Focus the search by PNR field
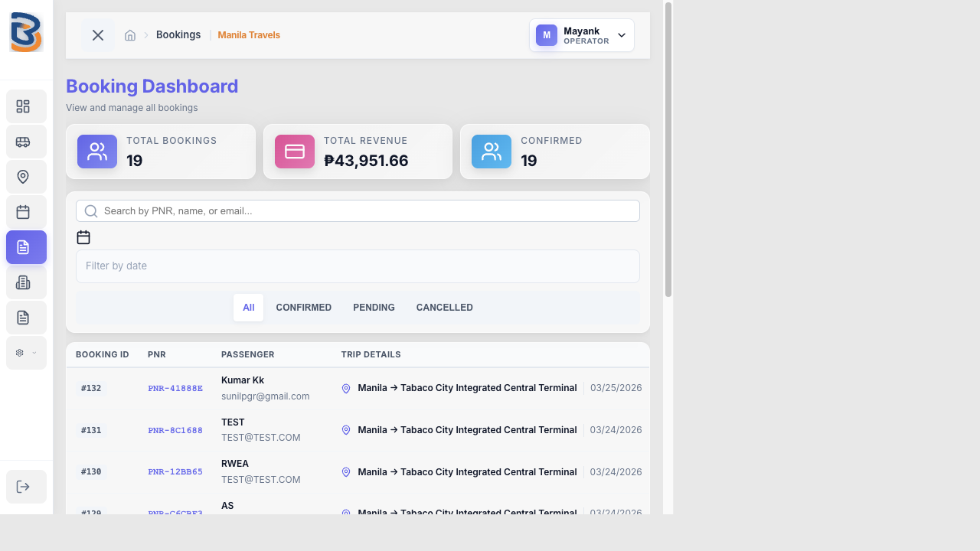The height and width of the screenshot is (551, 980). 358,211
